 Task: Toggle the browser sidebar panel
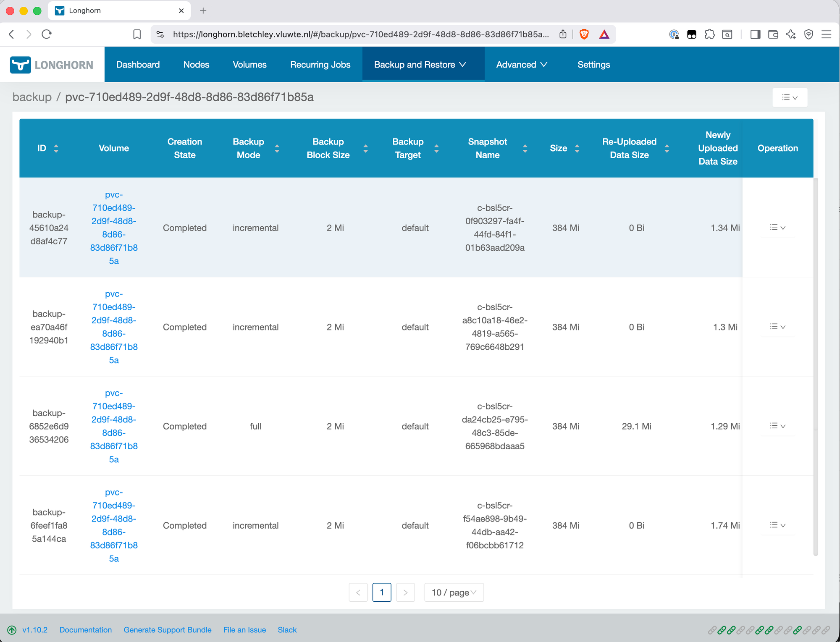[x=755, y=34]
